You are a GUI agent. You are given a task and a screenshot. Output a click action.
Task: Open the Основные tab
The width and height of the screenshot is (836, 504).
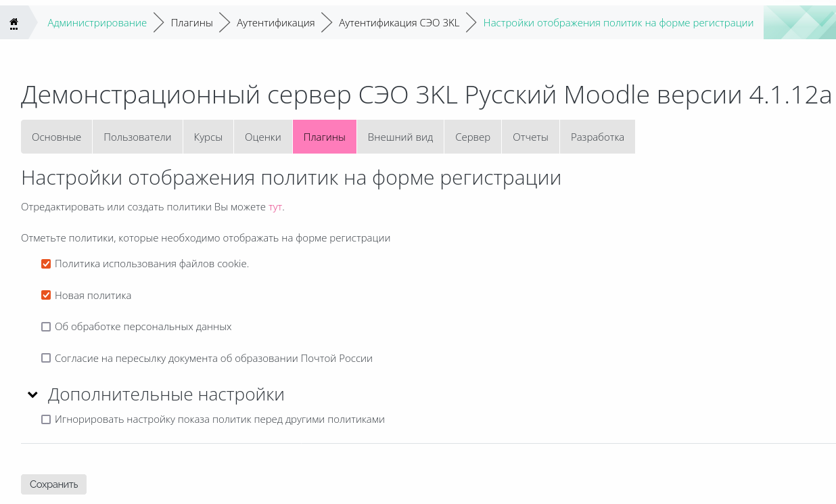coord(56,137)
